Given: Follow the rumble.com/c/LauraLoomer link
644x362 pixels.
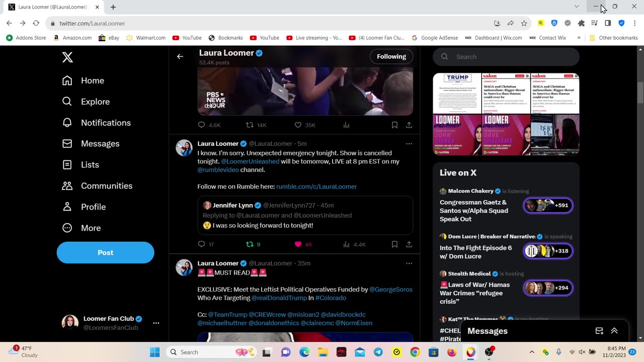Looking at the screenshot, I should 316,187.
